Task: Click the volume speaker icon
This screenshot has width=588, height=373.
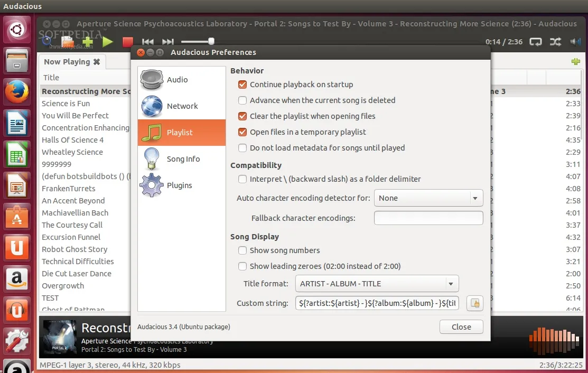Action: tap(575, 42)
